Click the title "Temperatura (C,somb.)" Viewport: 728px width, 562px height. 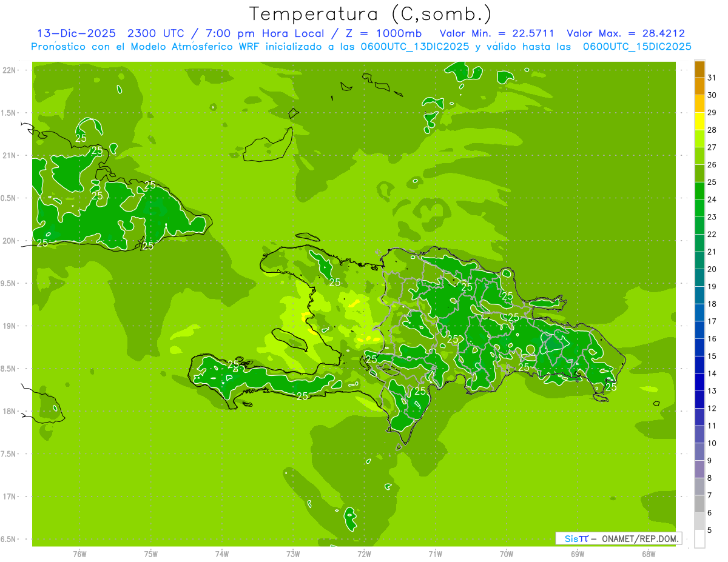coord(370,13)
